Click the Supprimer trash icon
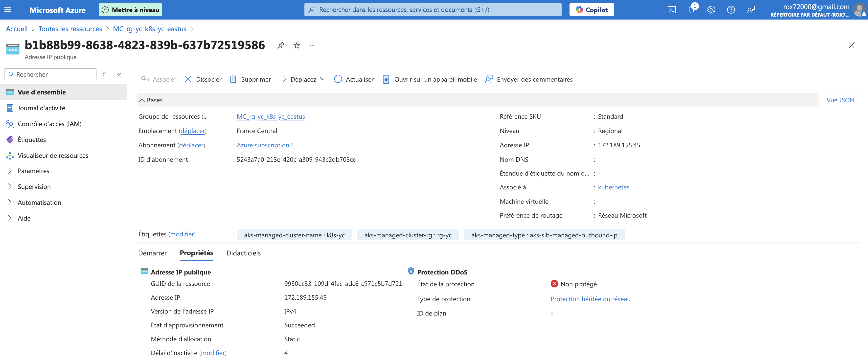The image size is (868, 363). coord(233,79)
